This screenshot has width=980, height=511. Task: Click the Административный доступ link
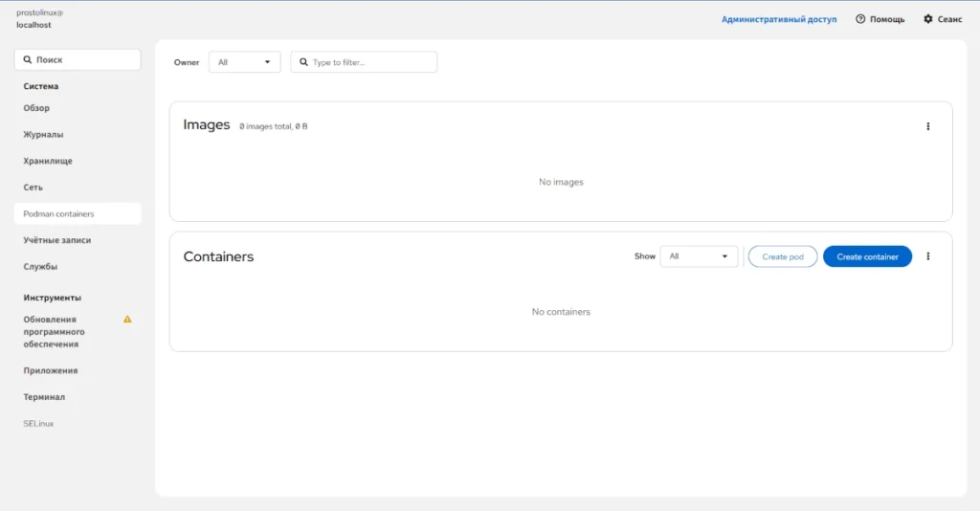point(779,19)
